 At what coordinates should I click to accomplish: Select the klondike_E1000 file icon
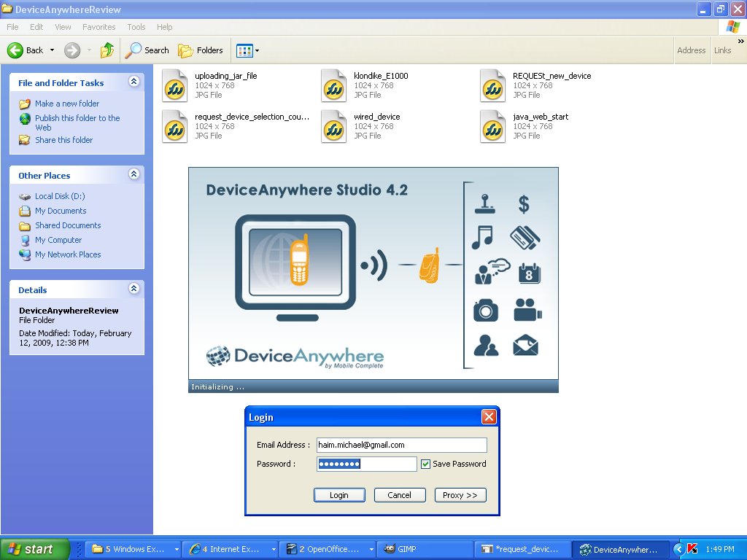[334, 86]
